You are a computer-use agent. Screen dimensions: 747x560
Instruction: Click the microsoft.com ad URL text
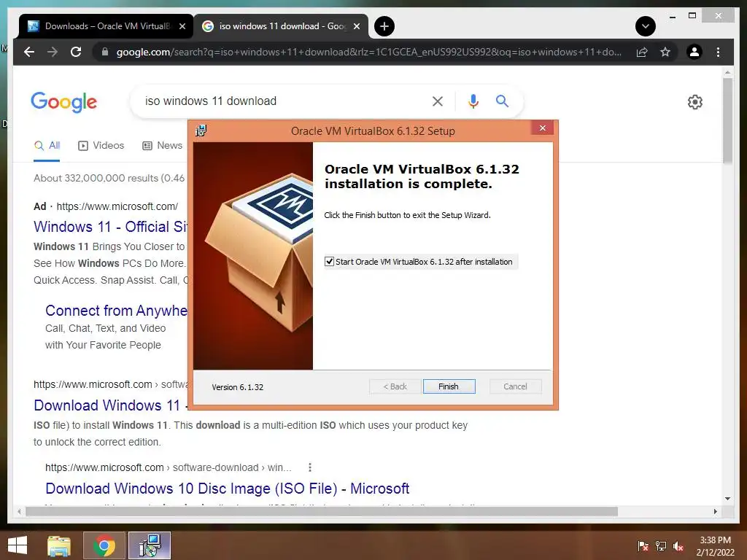click(117, 206)
